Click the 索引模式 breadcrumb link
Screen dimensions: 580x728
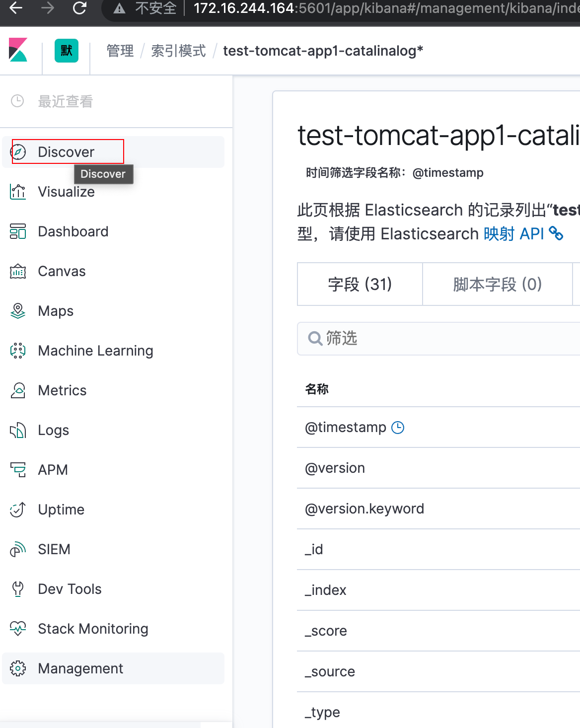pyautogui.click(x=178, y=51)
